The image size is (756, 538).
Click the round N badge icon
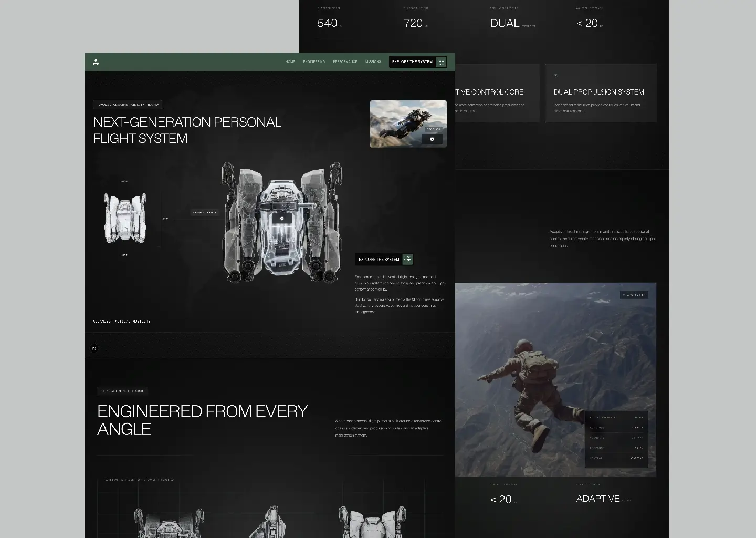94,348
